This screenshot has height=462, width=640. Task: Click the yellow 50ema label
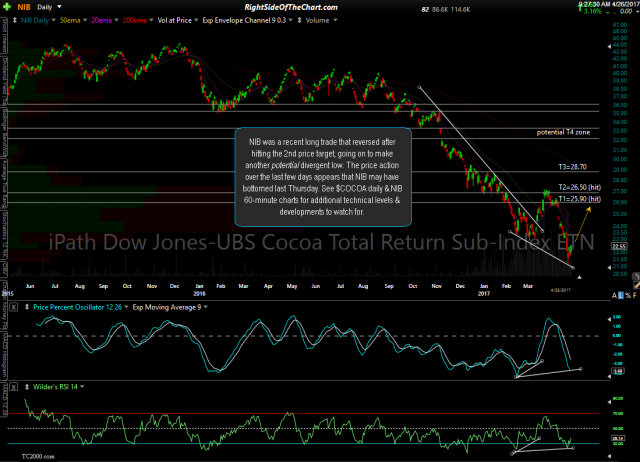[70, 20]
